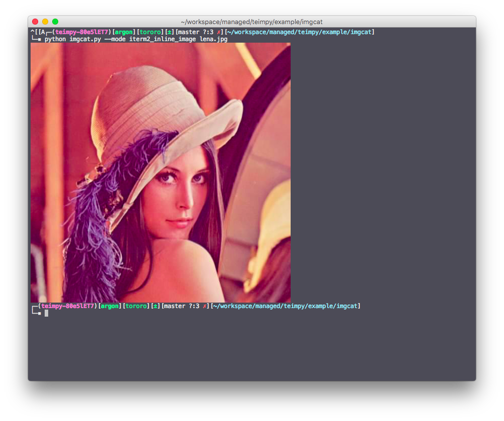The height and width of the screenshot is (421, 504).
Task: Click 'argon' in the bottom prompt
Action: point(109,306)
